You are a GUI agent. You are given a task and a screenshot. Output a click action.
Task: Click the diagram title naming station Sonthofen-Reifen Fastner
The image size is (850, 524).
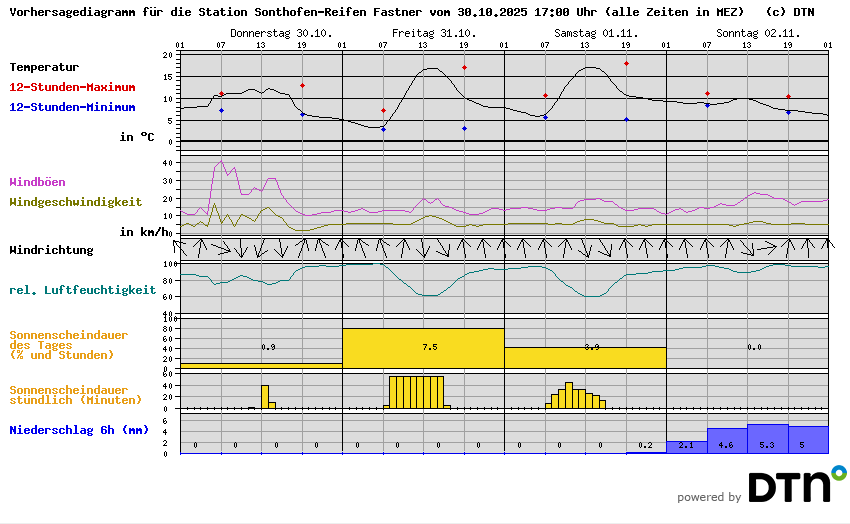click(376, 12)
